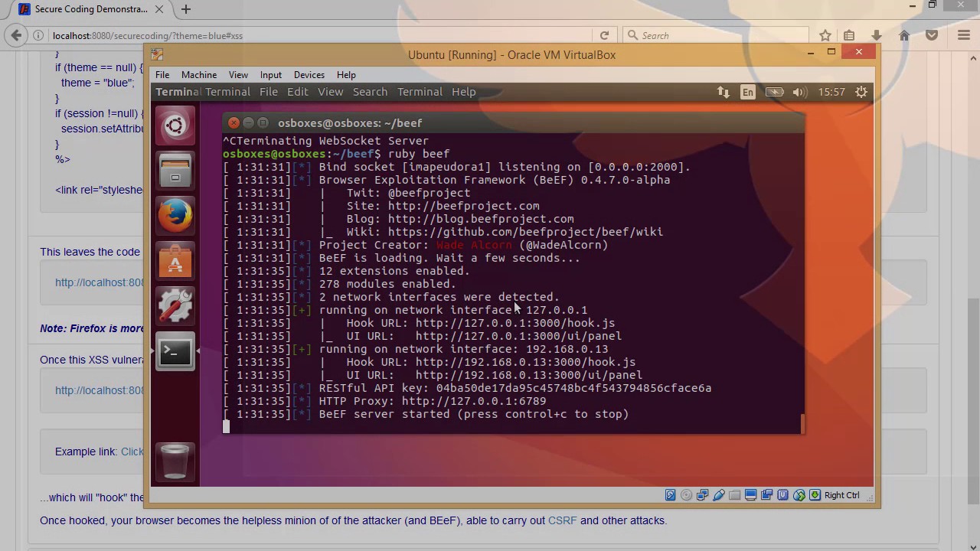
Task: Click the Firefox page vertical scrollbar
Action: (x=974, y=298)
